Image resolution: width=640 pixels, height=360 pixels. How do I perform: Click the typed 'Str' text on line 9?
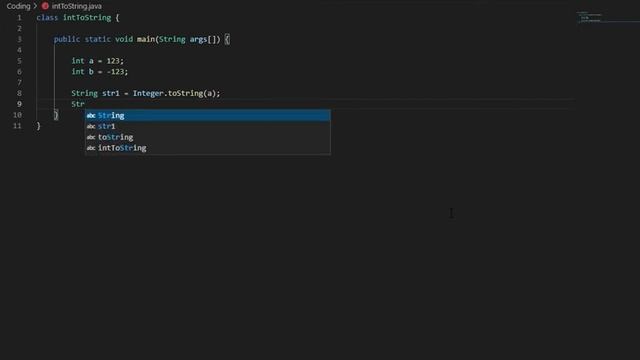(x=78, y=104)
